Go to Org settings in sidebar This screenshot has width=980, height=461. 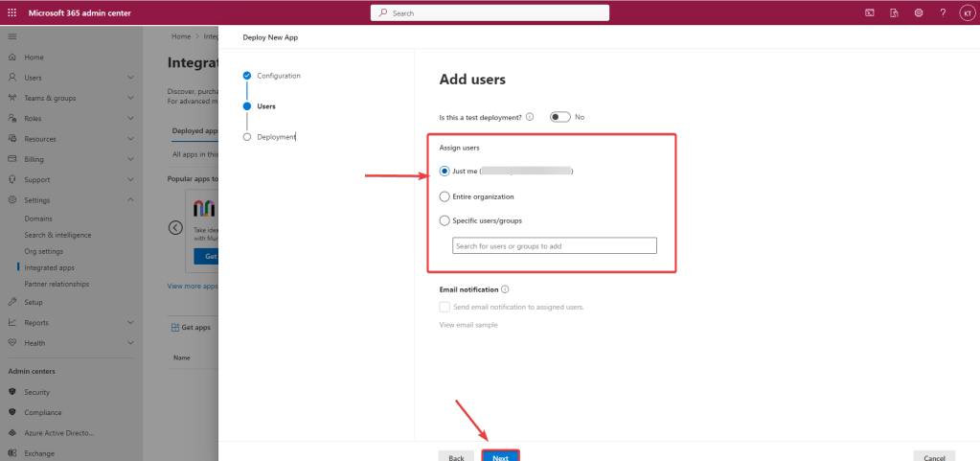[43, 251]
